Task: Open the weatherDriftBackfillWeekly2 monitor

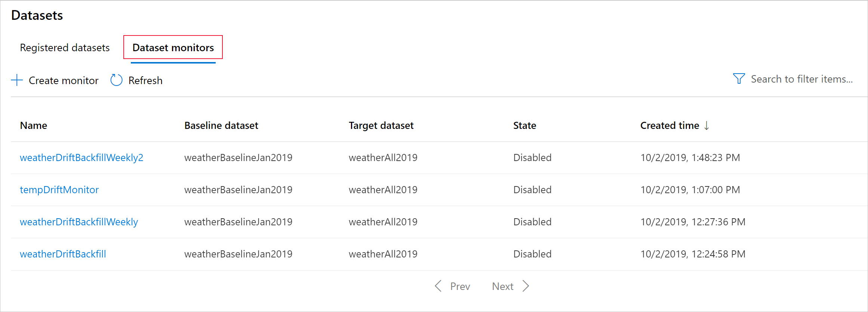Action: click(81, 158)
